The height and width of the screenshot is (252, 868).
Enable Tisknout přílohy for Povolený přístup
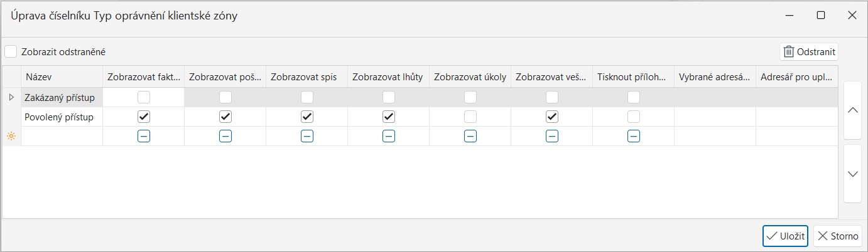point(634,117)
